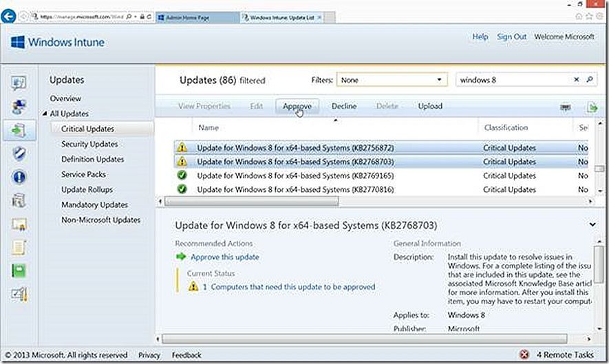Collapse the update details pane chevron
The height and width of the screenshot is (364, 609).
point(592,224)
